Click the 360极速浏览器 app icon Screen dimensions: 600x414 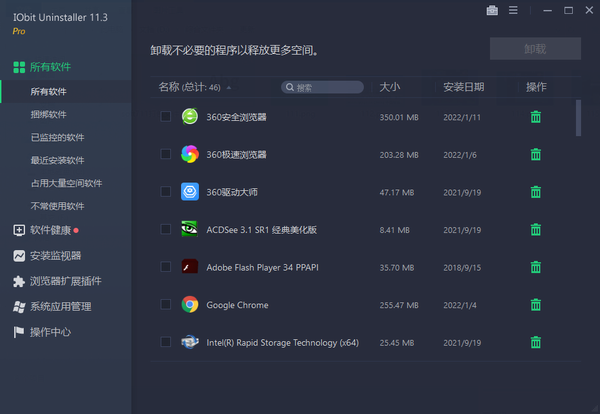click(x=190, y=154)
